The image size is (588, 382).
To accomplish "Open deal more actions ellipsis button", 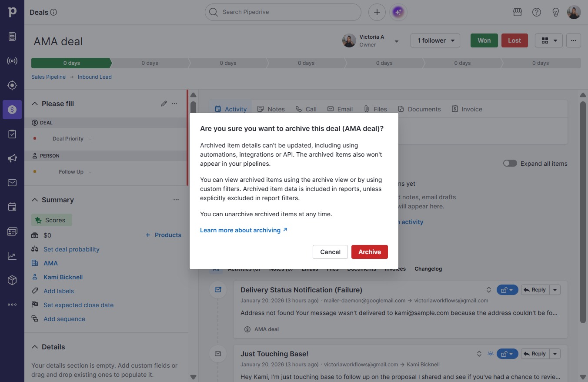I will (x=574, y=40).
